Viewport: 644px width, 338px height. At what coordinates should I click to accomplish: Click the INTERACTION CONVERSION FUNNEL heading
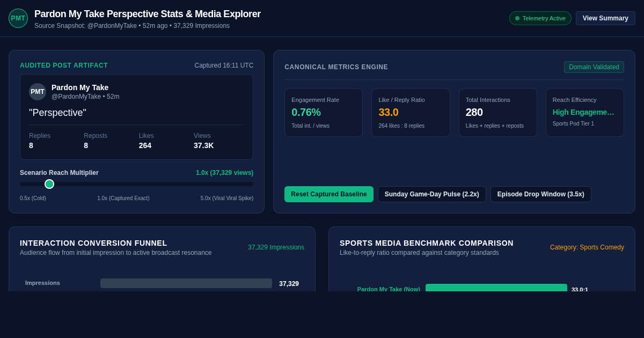click(x=93, y=243)
